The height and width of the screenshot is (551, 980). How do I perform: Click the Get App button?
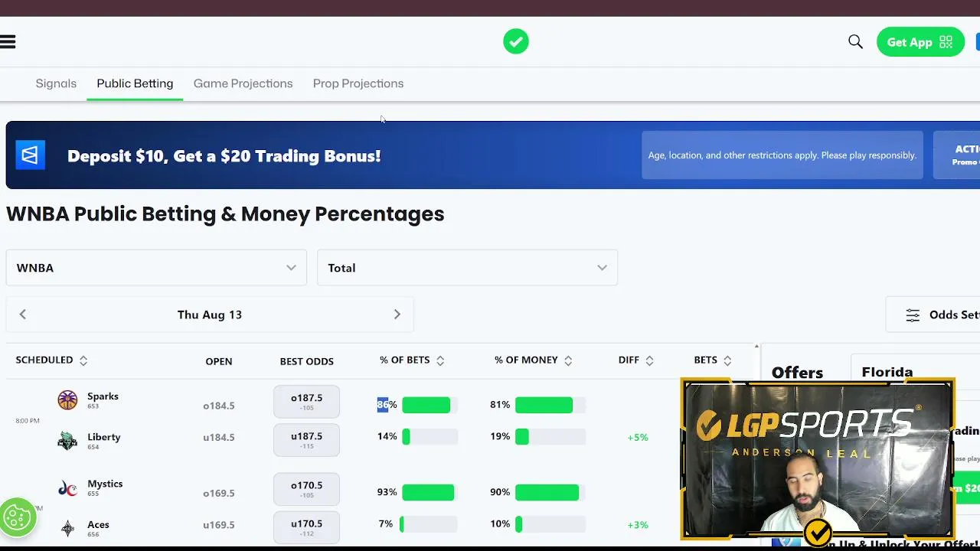click(x=920, y=42)
